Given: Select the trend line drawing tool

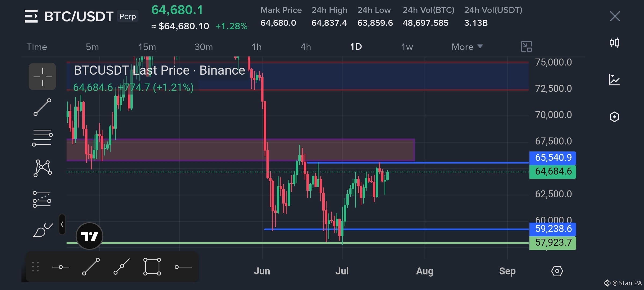Looking at the screenshot, I should click(x=42, y=107).
